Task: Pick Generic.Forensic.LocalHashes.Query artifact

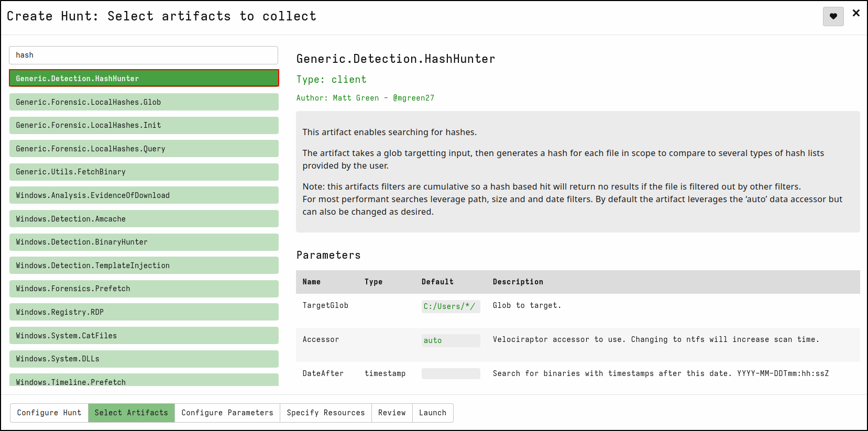Action: (x=144, y=149)
